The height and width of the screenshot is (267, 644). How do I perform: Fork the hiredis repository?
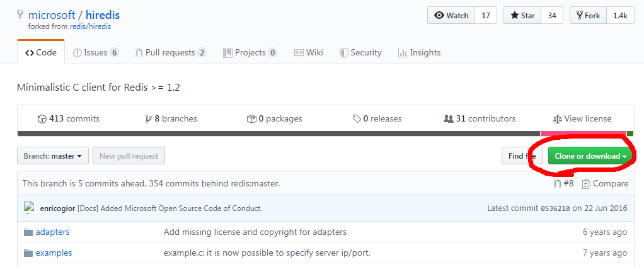(x=587, y=16)
